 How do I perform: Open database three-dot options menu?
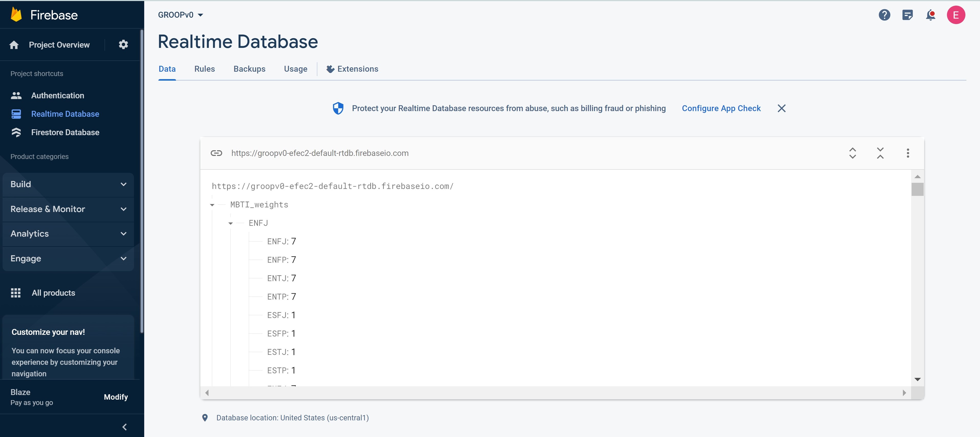pyautogui.click(x=908, y=153)
